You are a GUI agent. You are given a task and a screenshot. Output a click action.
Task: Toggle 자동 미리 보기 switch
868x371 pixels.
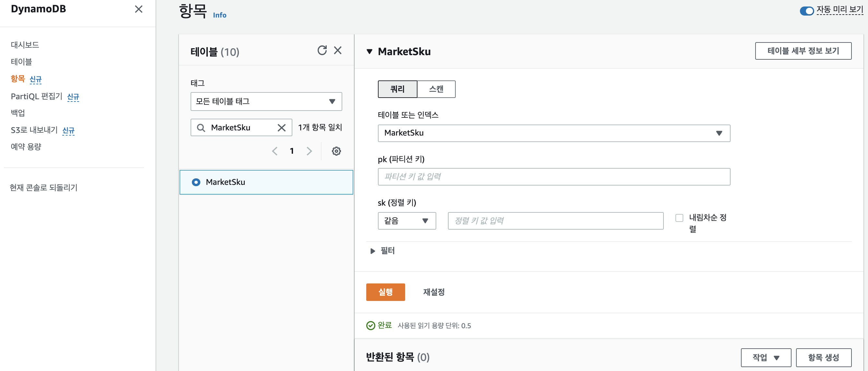click(806, 11)
